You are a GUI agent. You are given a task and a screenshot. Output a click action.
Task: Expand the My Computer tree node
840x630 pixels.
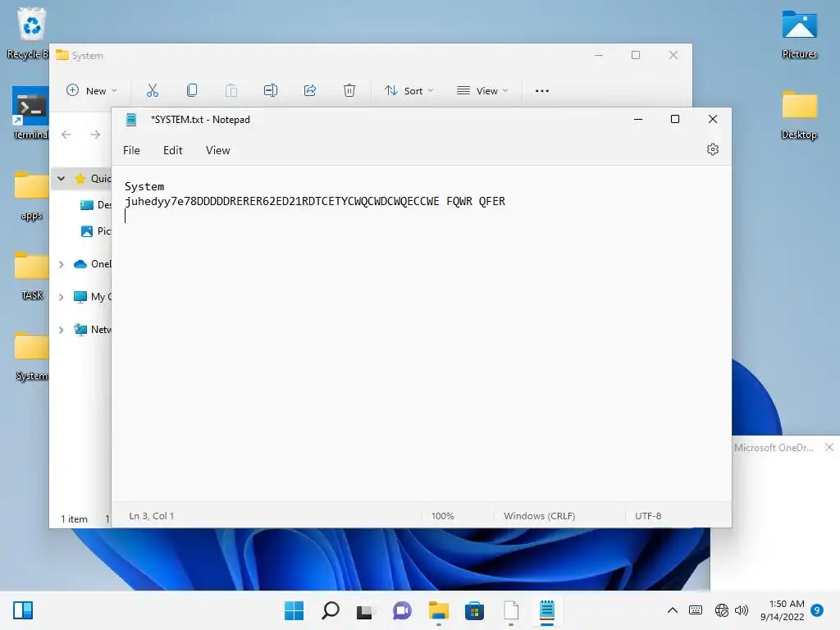[x=61, y=297]
